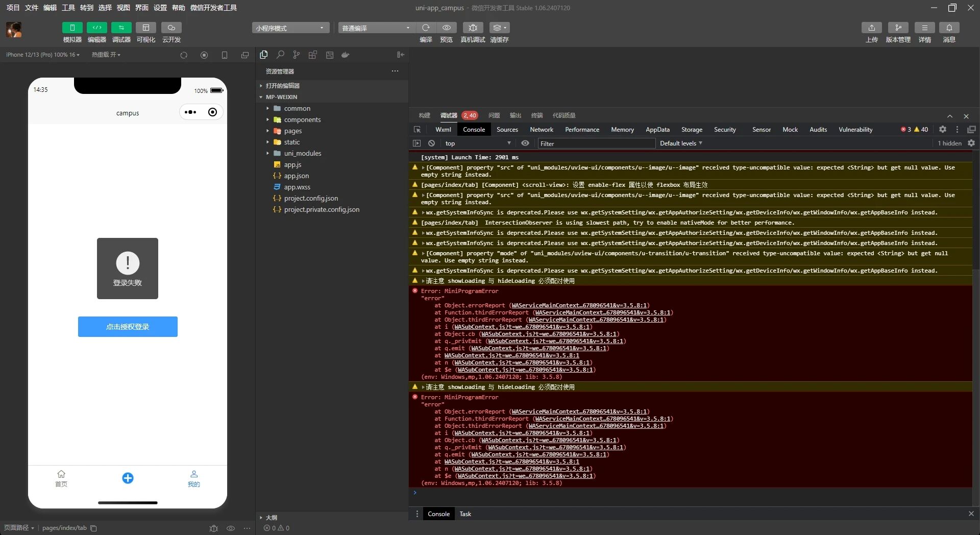Click the clear cache icon (清缓存)

coord(499,28)
